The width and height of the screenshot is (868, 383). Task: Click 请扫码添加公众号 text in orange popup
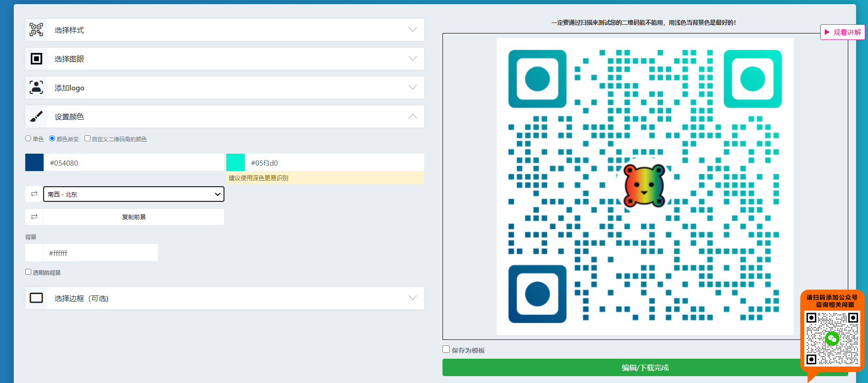tap(832, 297)
